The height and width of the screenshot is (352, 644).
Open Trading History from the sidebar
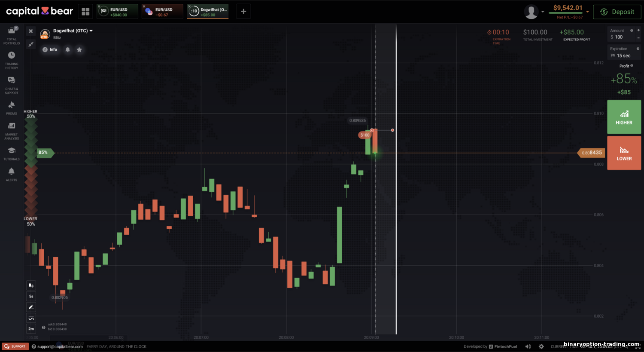[12, 60]
